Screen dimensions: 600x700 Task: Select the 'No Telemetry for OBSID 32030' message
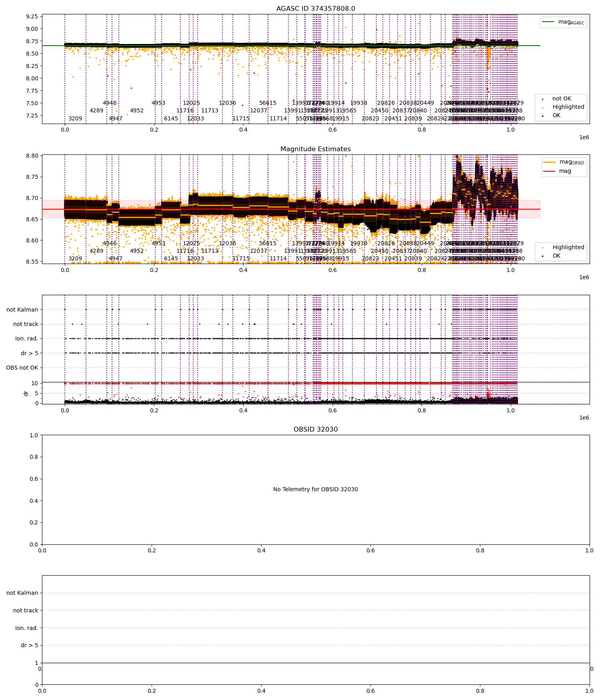pos(316,490)
